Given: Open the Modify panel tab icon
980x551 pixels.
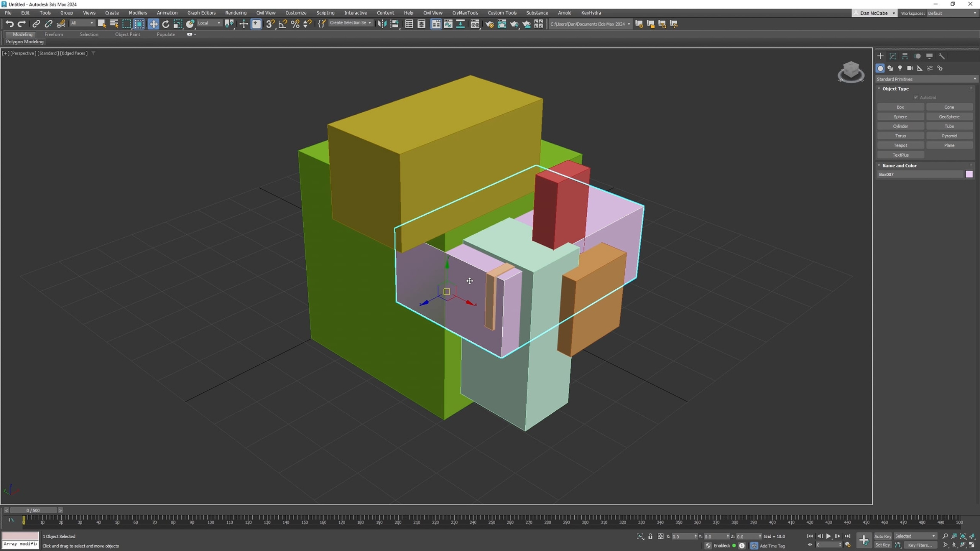Looking at the screenshot, I should pos(893,56).
